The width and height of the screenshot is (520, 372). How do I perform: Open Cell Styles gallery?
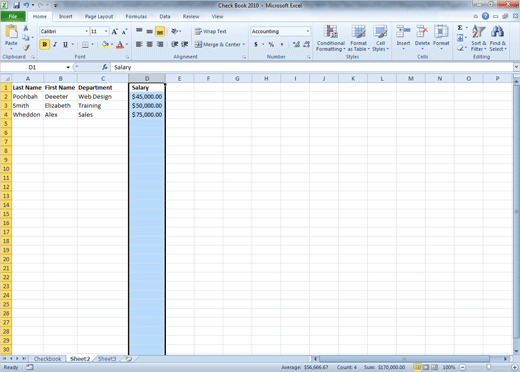coord(380,38)
